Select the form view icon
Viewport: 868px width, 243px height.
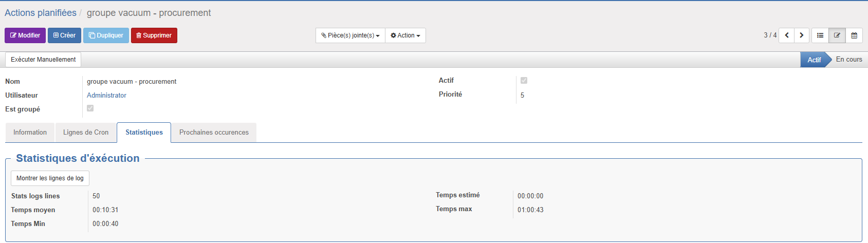(x=837, y=35)
